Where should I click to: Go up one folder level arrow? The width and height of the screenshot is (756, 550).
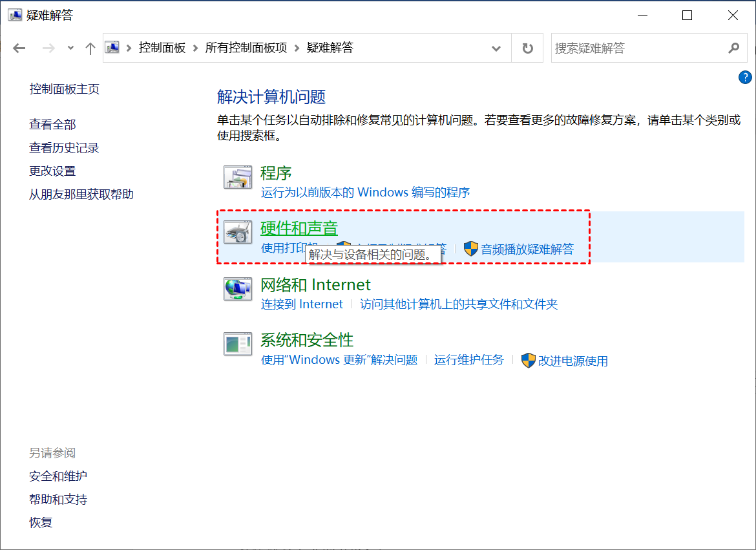(x=90, y=48)
